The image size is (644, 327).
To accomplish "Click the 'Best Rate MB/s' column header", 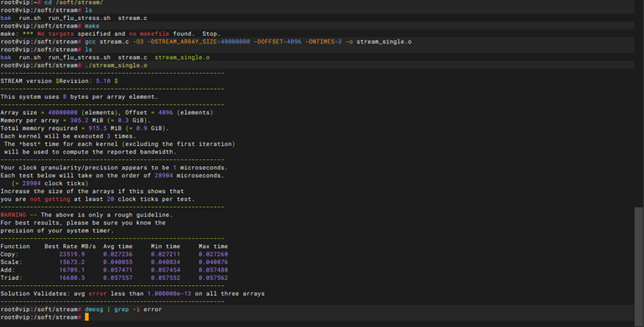I will click(x=70, y=247).
